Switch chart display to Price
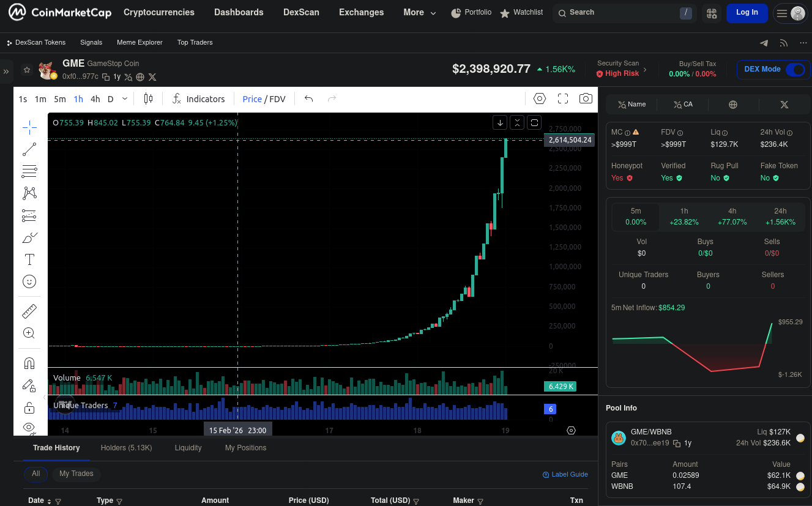The image size is (812, 506). [252, 99]
